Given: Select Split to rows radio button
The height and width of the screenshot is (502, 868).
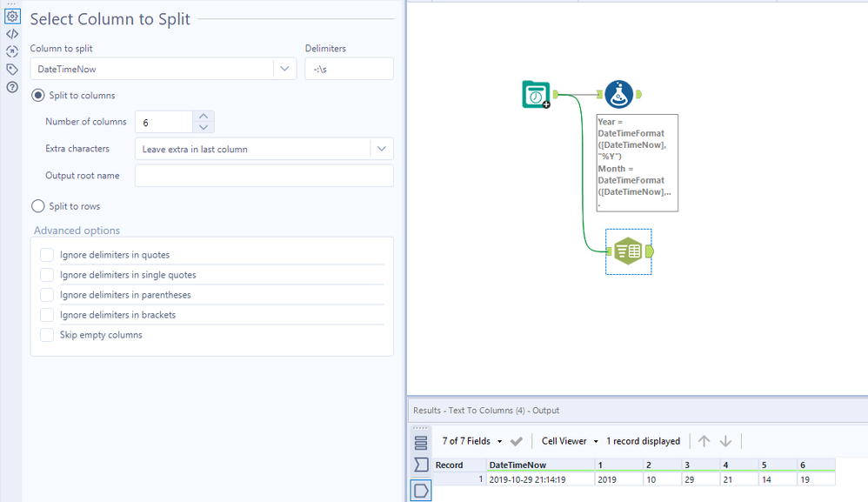Looking at the screenshot, I should pos(37,206).
